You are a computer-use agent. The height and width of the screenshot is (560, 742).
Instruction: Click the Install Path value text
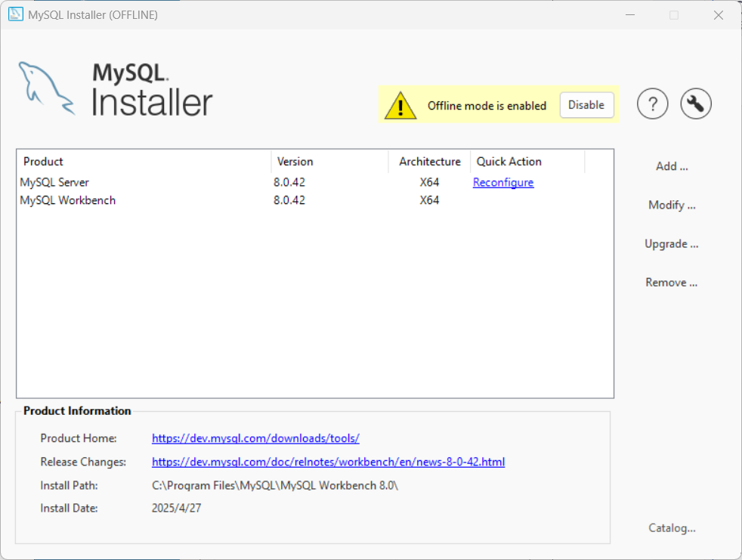pyautogui.click(x=275, y=486)
